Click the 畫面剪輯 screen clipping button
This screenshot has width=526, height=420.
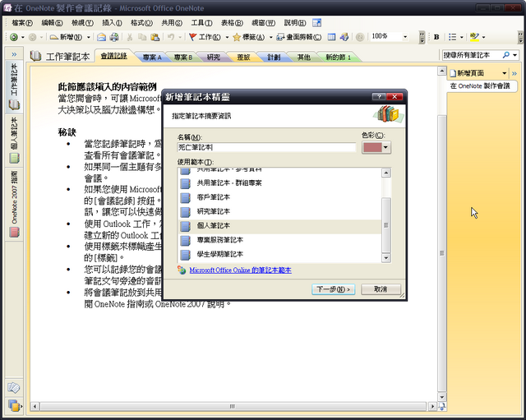click(x=298, y=37)
